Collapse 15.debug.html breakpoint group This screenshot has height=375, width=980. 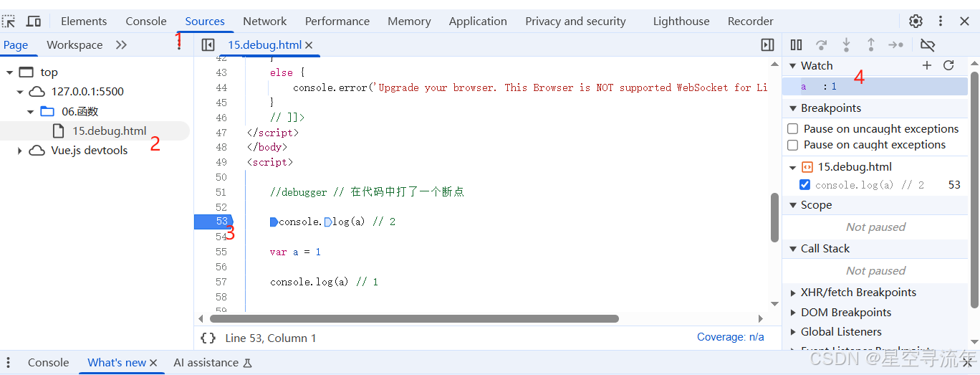tap(793, 167)
